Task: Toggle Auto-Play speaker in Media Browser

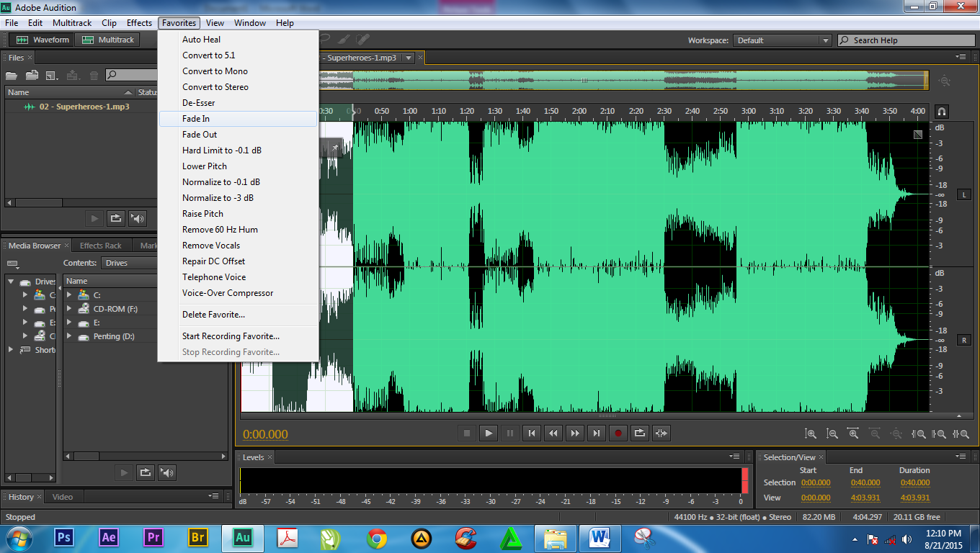Action: [x=167, y=472]
